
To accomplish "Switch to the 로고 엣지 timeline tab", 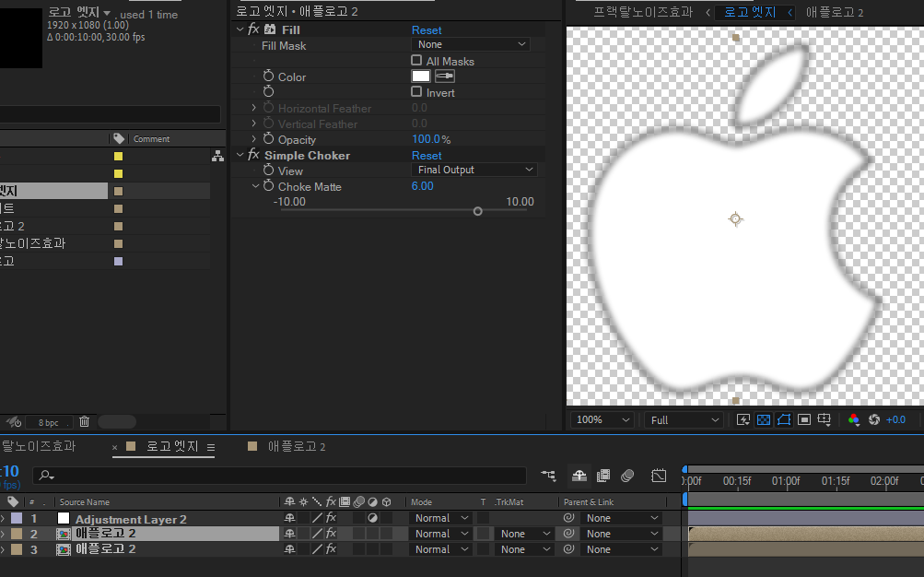I will tap(172, 446).
